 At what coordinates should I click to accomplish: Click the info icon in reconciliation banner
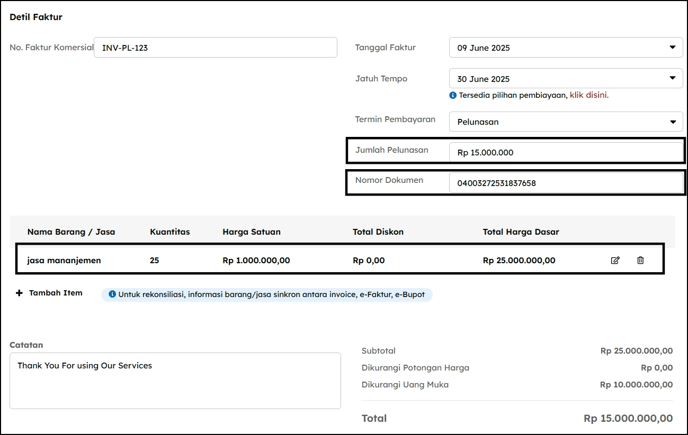coord(112,294)
